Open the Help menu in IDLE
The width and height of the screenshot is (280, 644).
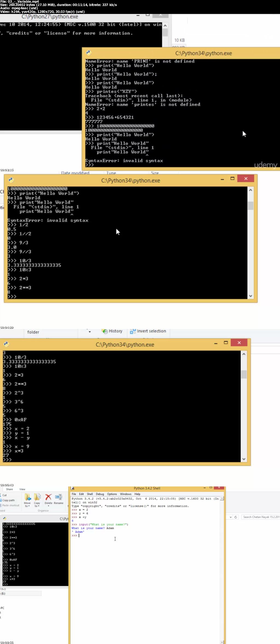tap(137, 494)
